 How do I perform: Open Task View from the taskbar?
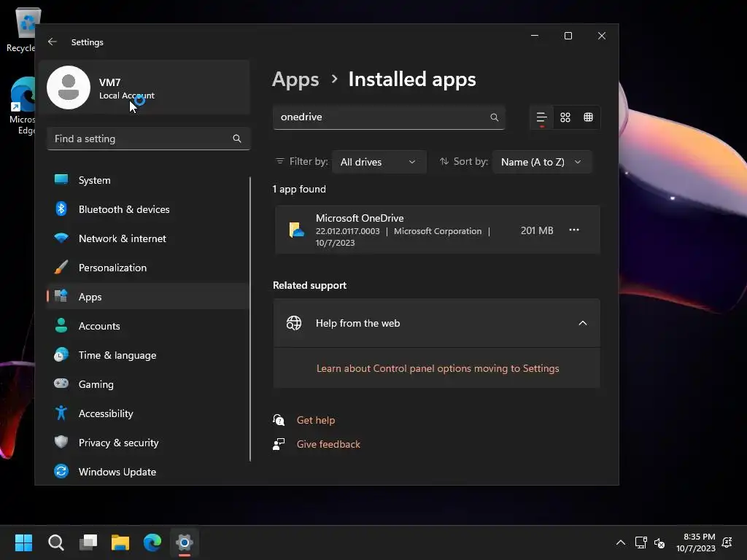(88, 542)
